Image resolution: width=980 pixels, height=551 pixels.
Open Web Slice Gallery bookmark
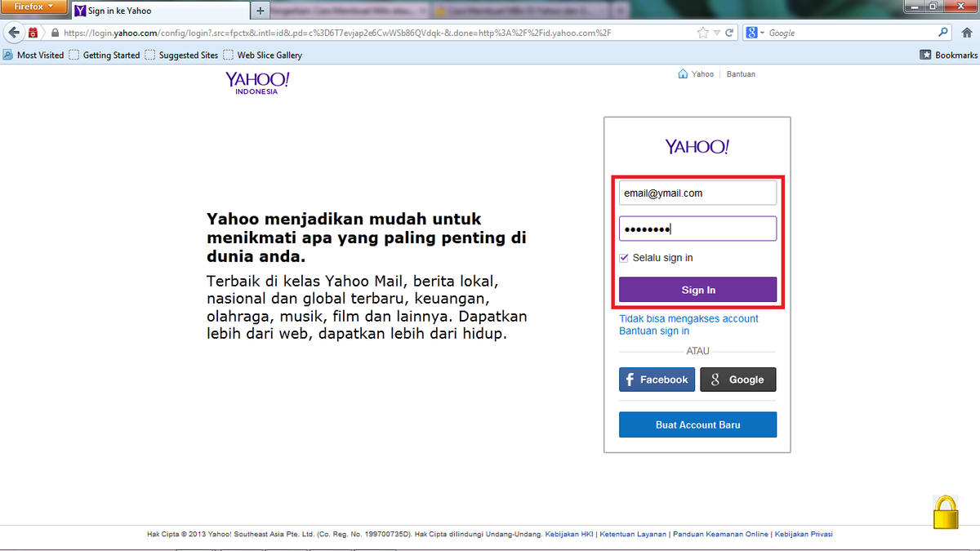(262, 55)
